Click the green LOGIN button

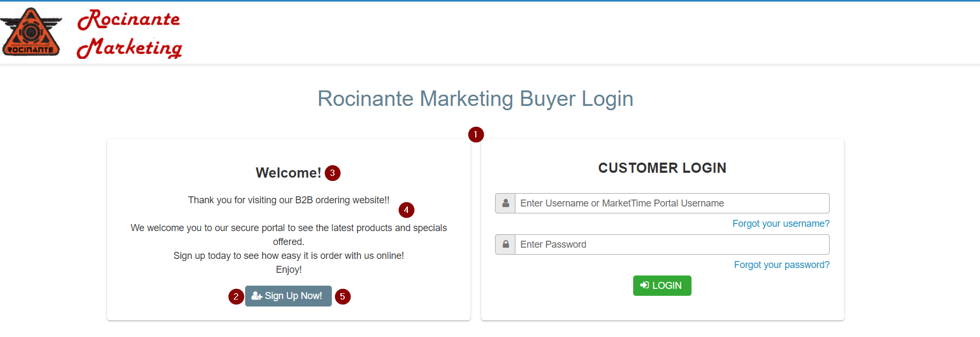click(x=662, y=286)
